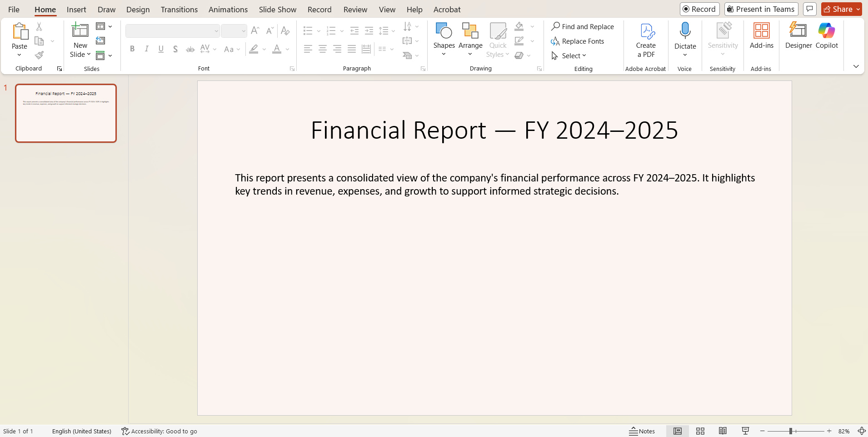Toggle strikethrough formatting

[x=190, y=49]
